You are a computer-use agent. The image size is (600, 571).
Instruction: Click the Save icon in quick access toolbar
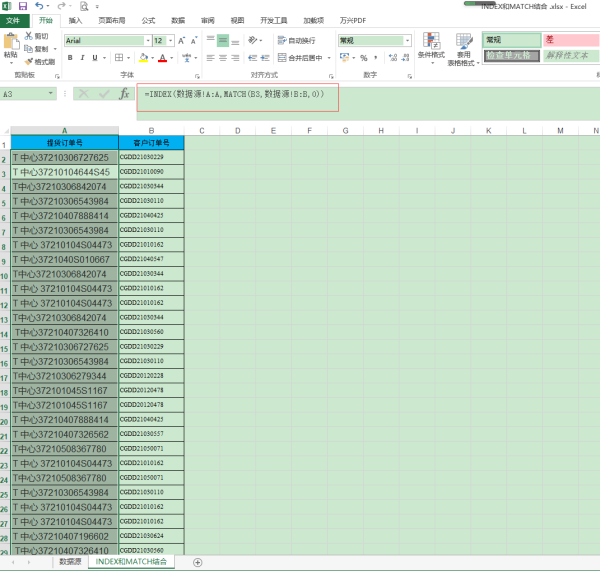(23, 6)
